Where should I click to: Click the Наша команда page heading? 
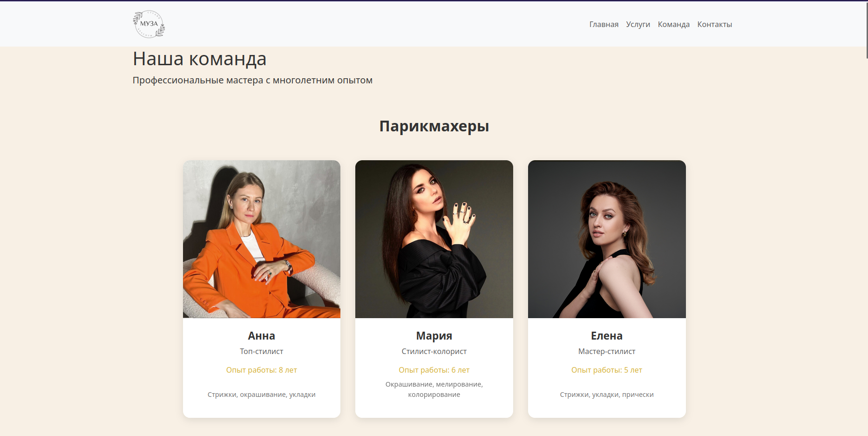pyautogui.click(x=199, y=59)
